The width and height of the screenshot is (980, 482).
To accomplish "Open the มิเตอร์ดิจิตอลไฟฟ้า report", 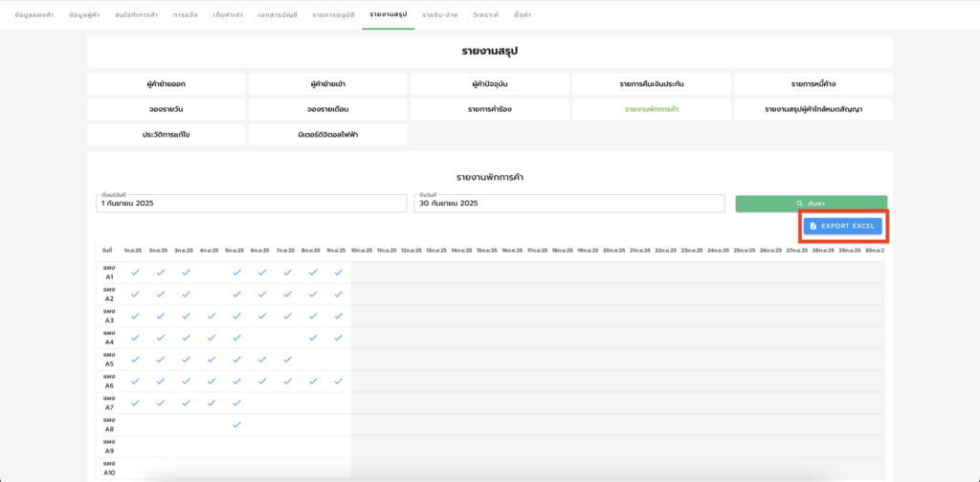I will point(328,134).
